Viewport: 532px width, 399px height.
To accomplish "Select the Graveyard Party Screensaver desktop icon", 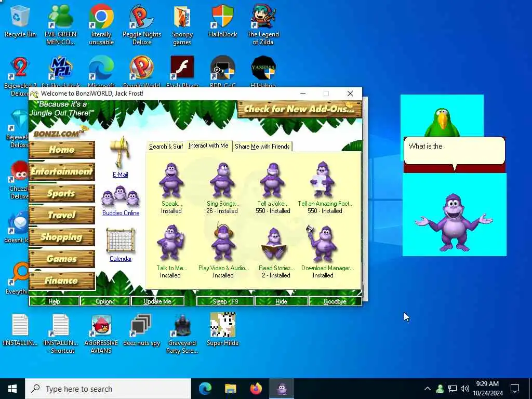I will point(182,334).
